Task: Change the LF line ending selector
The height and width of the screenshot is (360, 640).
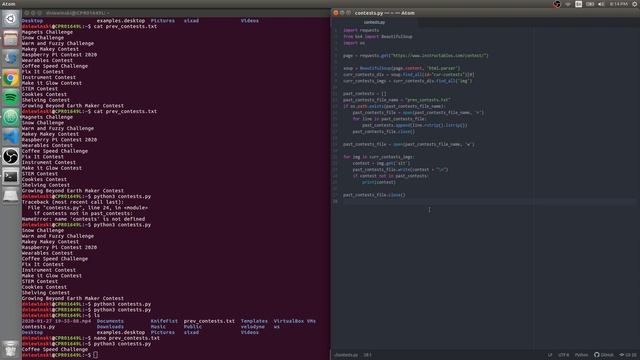Action: 550,355
